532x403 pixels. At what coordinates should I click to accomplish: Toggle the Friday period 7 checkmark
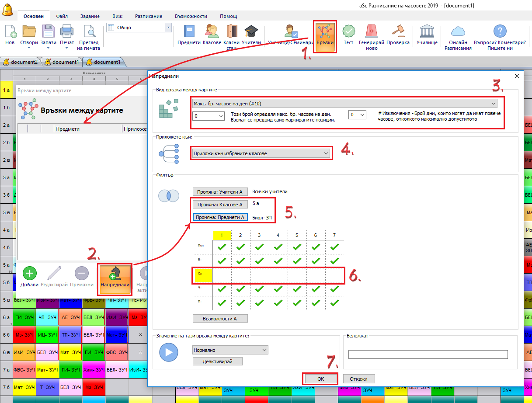coord(334,303)
